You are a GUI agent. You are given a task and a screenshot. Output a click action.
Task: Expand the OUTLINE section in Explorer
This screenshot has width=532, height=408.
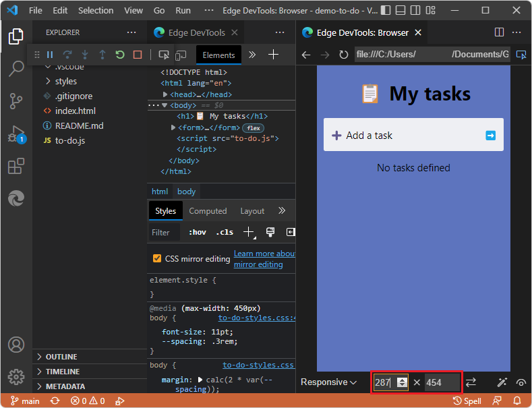[61, 357]
